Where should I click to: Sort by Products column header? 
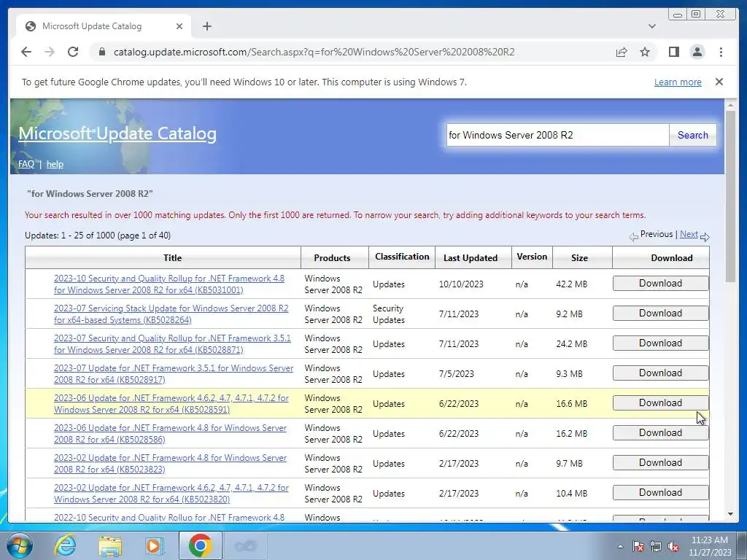point(332,257)
